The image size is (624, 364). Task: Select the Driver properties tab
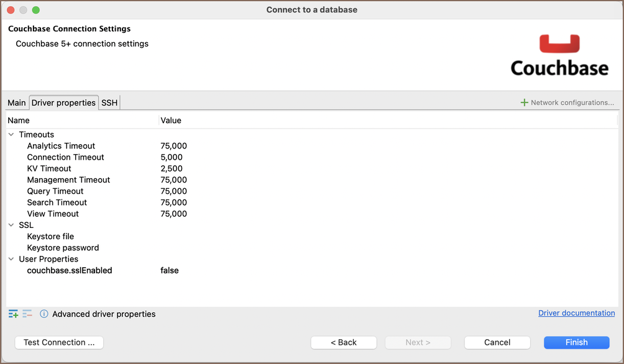point(63,102)
